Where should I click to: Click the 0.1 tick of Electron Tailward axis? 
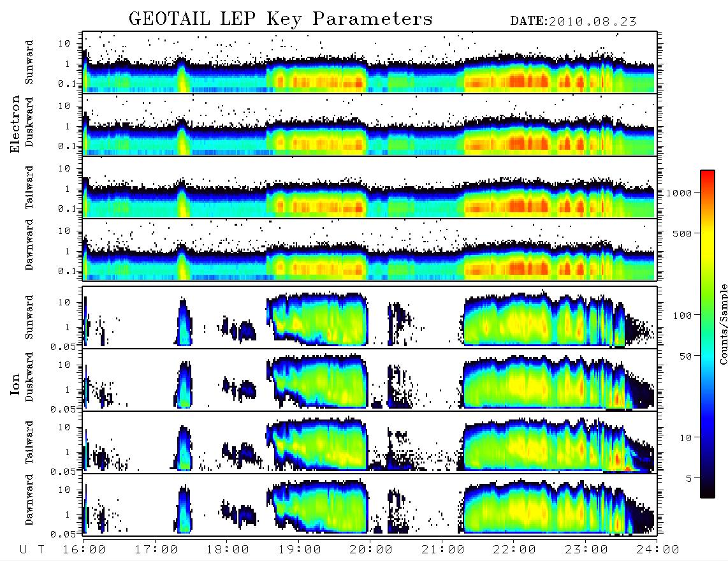[68, 209]
